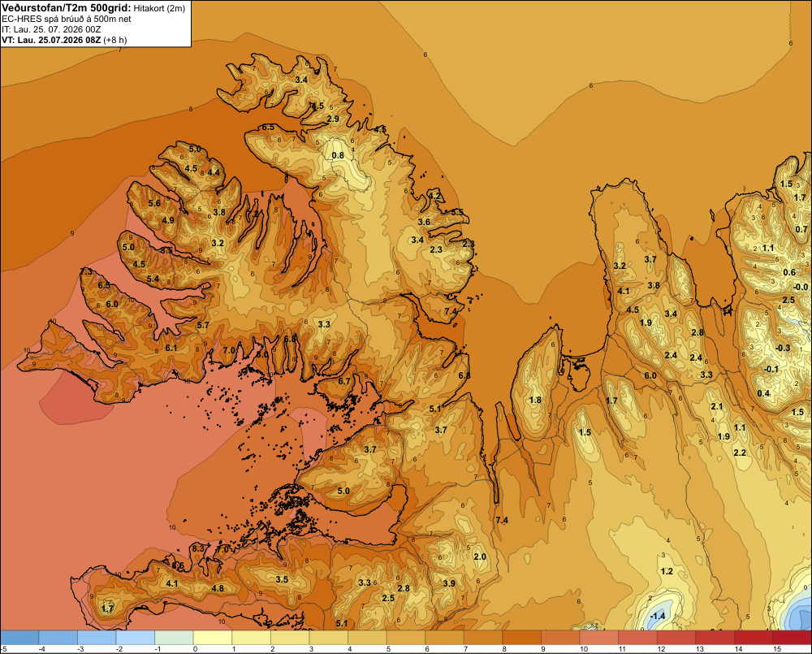This screenshot has height=654, width=812.
Task: Click the temperature value '1.8' on the peninsula
Action: coord(535,400)
